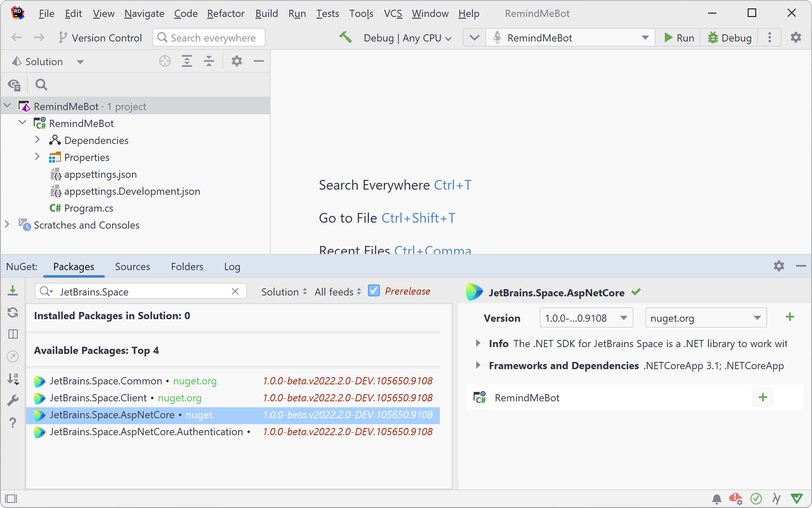Image resolution: width=812 pixels, height=508 pixels.
Task: Click the build hammer icon
Action: click(346, 37)
